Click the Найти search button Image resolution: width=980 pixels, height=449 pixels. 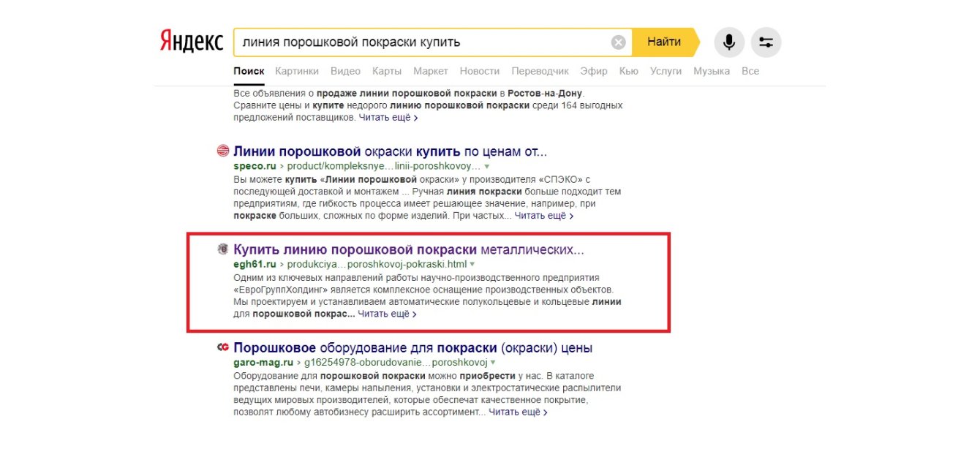[x=664, y=42]
